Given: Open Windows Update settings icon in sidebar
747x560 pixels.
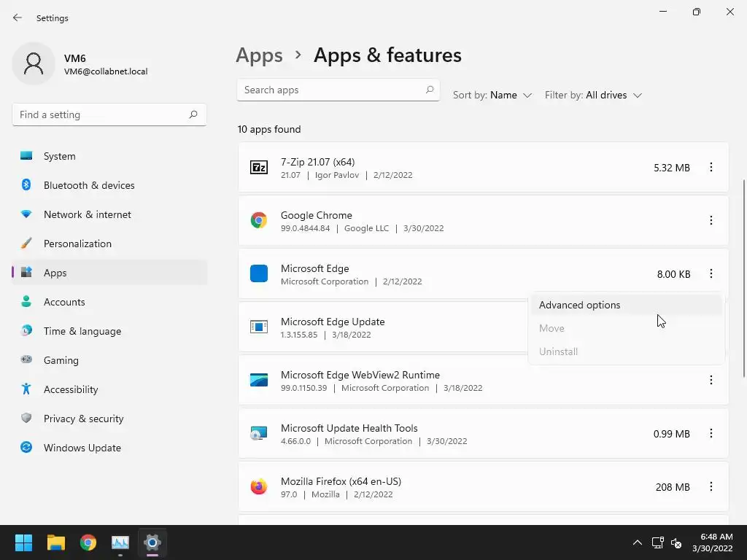Looking at the screenshot, I should [27, 448].
